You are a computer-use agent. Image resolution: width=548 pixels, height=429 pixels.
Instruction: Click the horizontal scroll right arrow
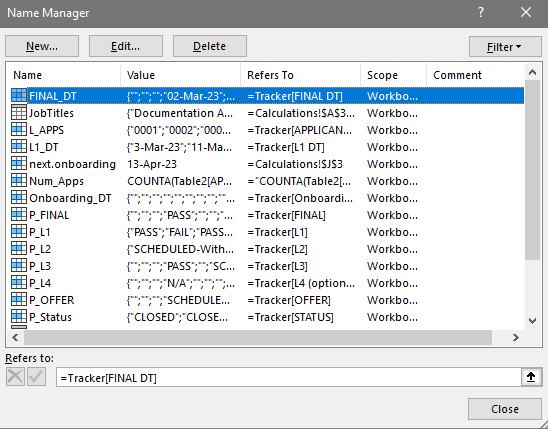[516, 337]
